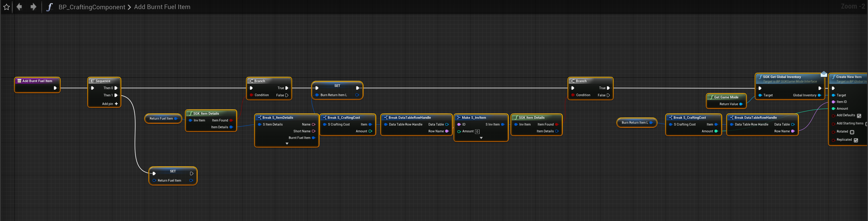This screenshot has height=221, width=868.
Task: Enable the Rotated checkbox
Action: pos(852,132)
